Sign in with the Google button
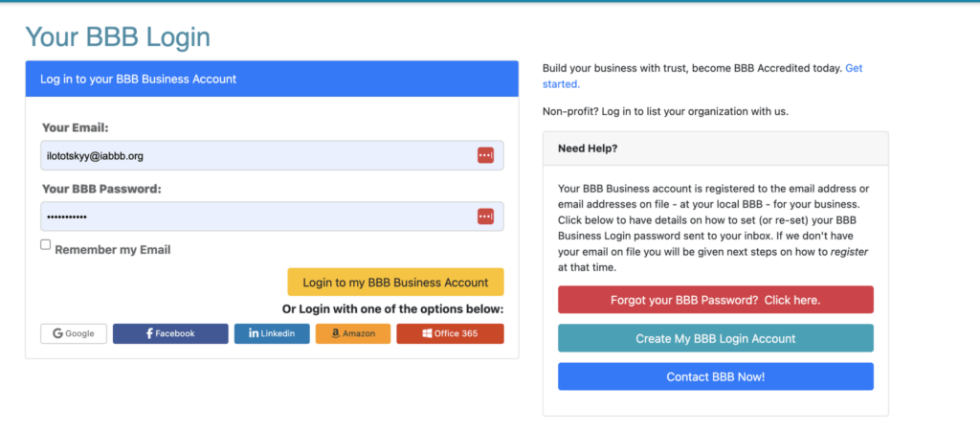Viewport: 980px width, 432px height. [x=74, y=334]
